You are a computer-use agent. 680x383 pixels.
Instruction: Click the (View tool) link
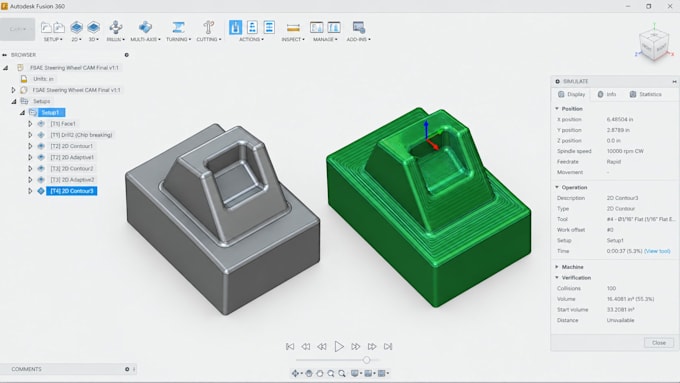tap(657, 251)
